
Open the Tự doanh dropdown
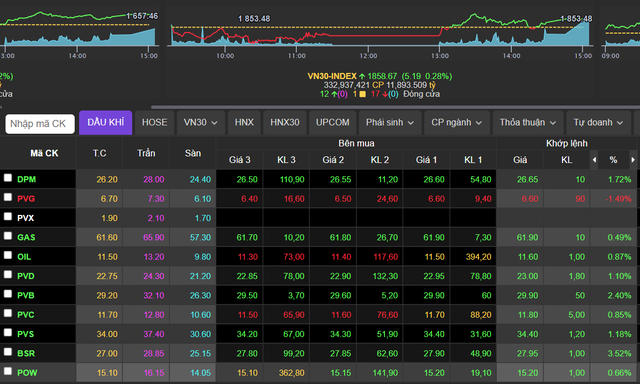[598, 122]
